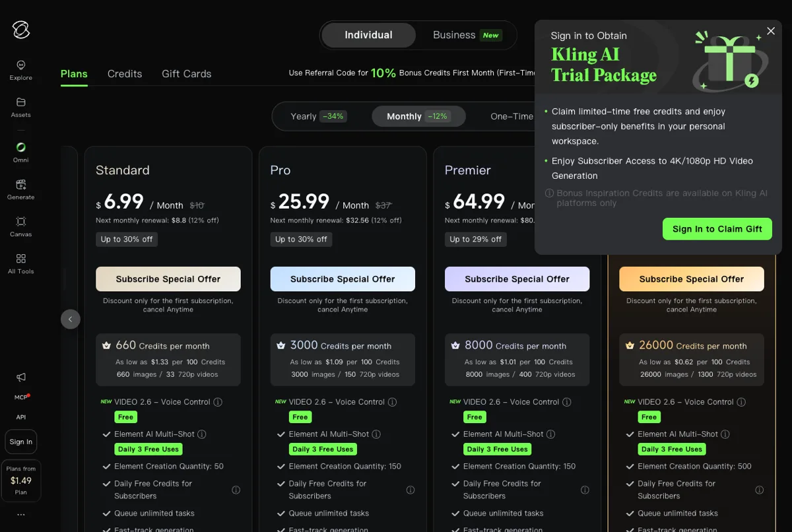This screenshot has height=532, width=792.
Task: Open Generate in the sidebar
Action: coord(21,189)
